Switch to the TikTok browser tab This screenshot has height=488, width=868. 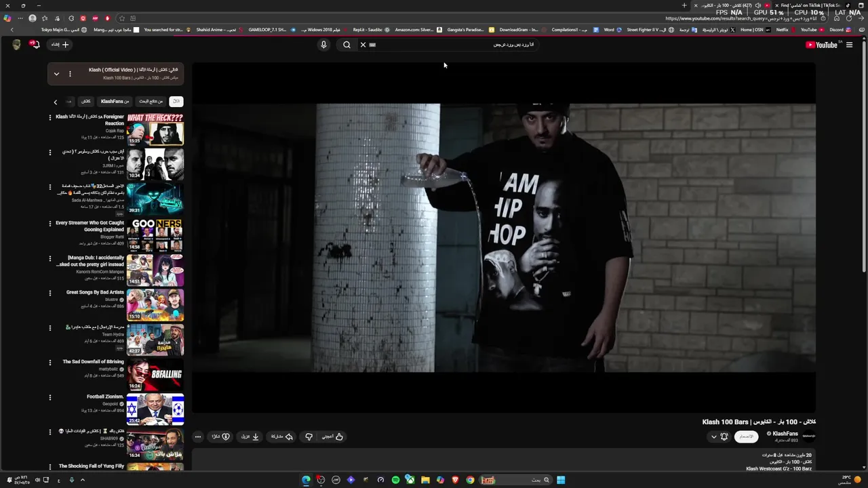point(810,5)
